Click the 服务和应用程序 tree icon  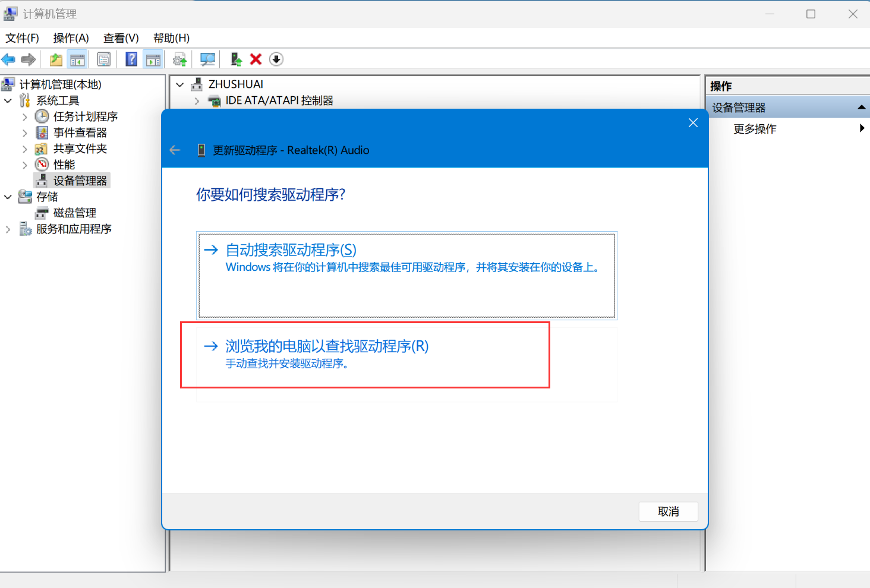pyautogui.click(x=26, y=229)
